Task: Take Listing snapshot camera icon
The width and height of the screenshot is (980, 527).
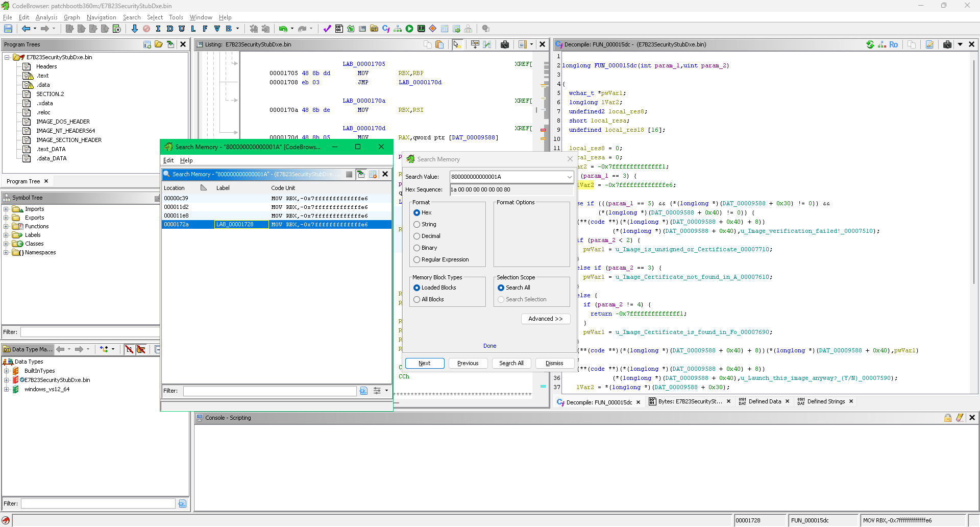Action: coord(505,44)
